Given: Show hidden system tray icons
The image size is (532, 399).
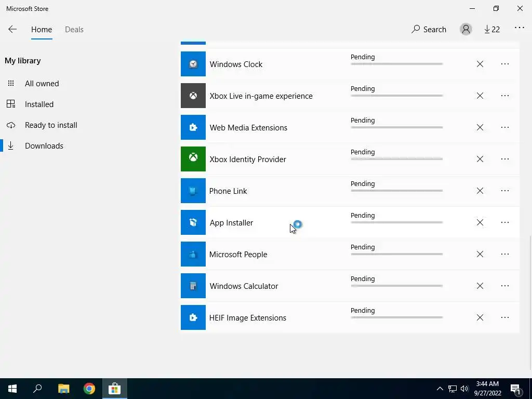Looking at the screenshot, I should coord(440,389).
